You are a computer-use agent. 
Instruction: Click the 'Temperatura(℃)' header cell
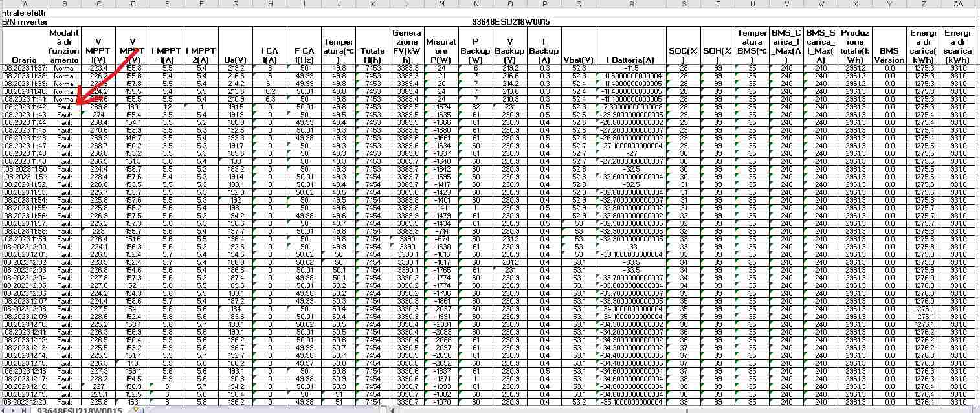click(339, 45)
